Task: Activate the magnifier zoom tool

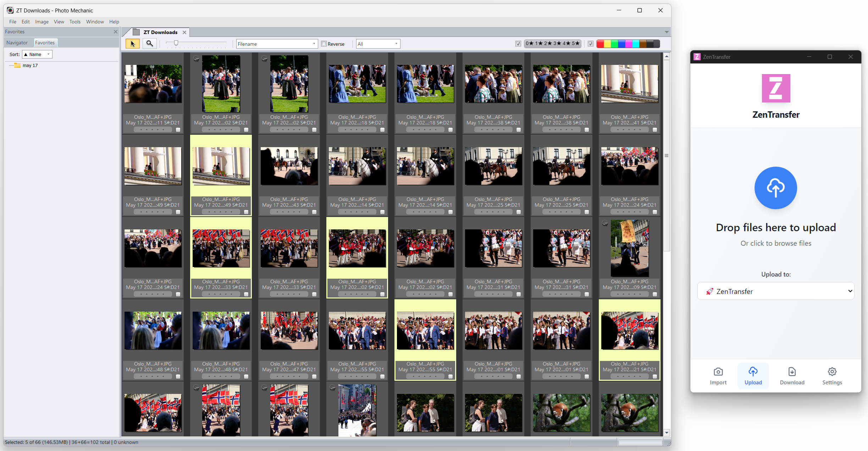Action: [x=149, y=44]
